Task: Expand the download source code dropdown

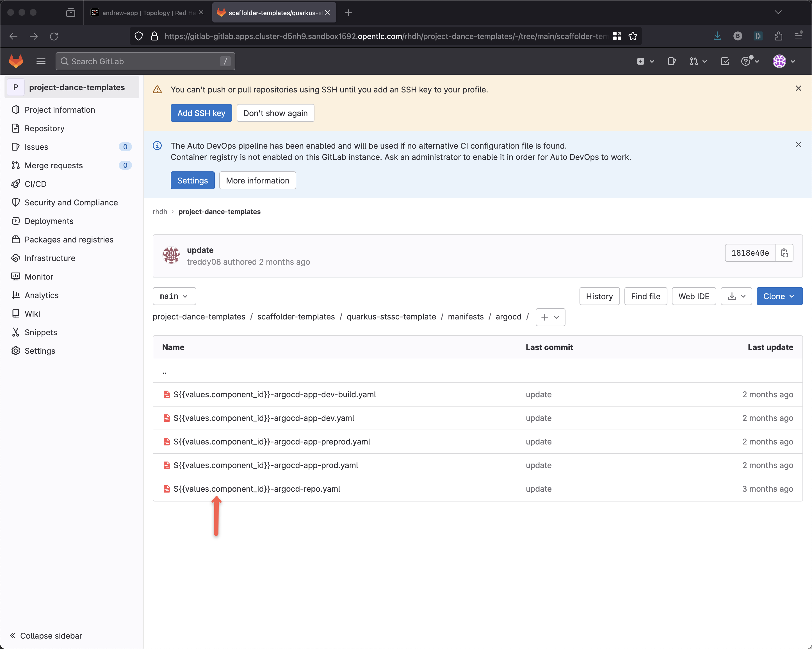Action: [x=736, y=296]
